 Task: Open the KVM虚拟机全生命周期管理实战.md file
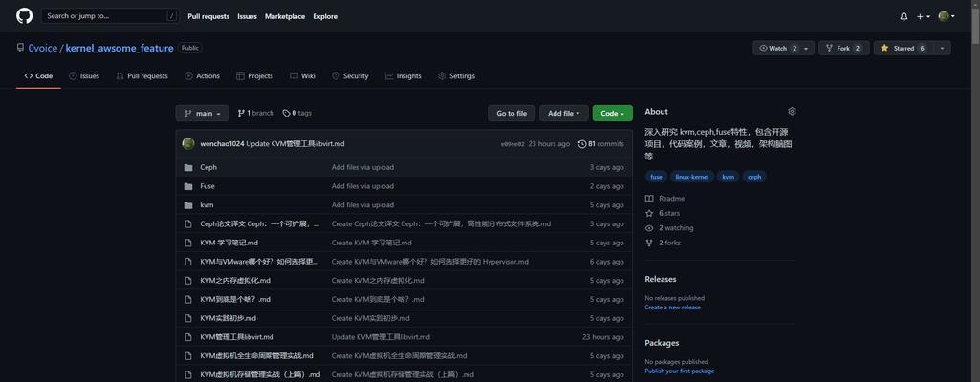coord(257,356)
